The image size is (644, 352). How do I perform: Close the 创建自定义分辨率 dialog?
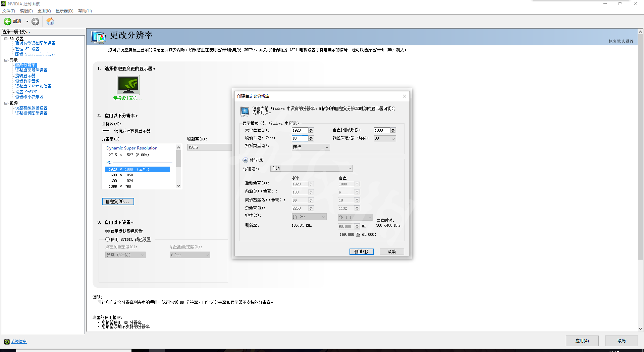(405, 96)
